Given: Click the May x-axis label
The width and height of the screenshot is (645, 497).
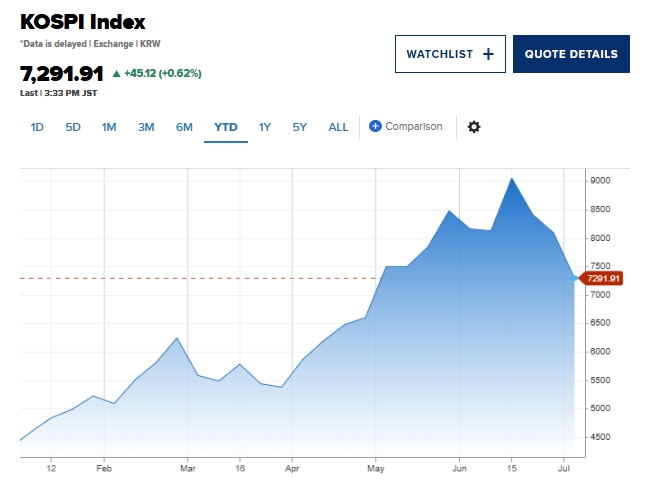Looking at the screenshot, I should 376,469.
